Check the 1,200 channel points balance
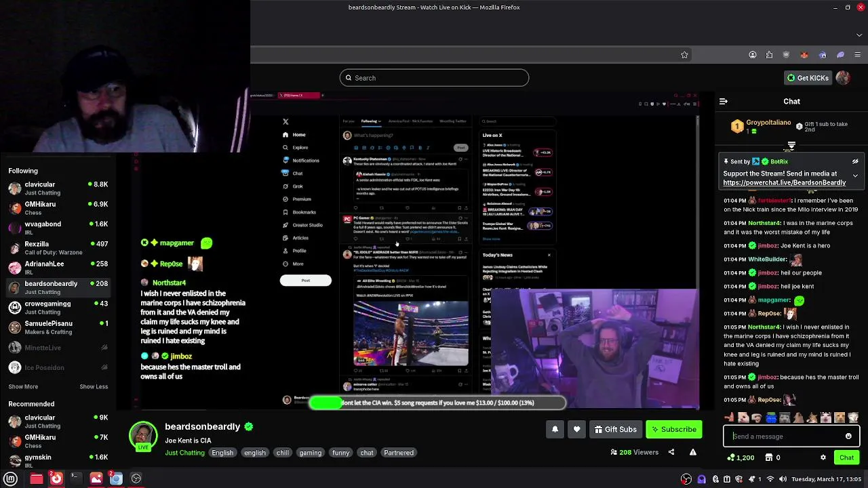This screenshot has height=488, width=868. pos(741,457)
